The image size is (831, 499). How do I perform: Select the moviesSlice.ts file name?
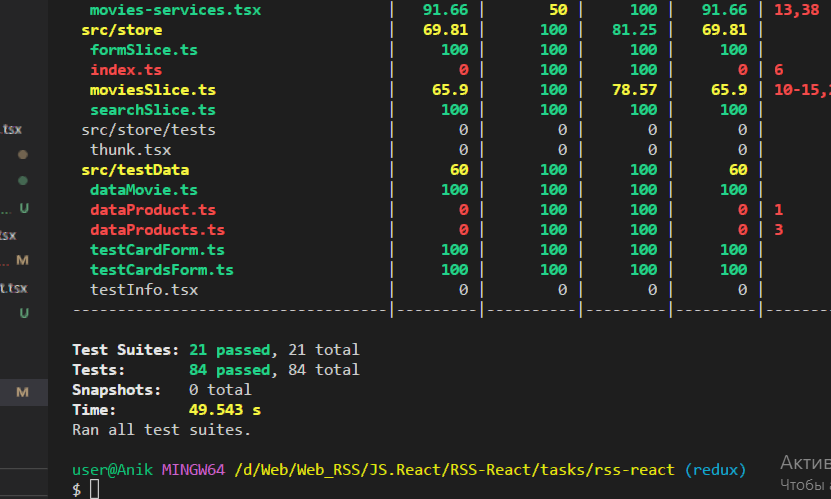(x=153, y=90)
